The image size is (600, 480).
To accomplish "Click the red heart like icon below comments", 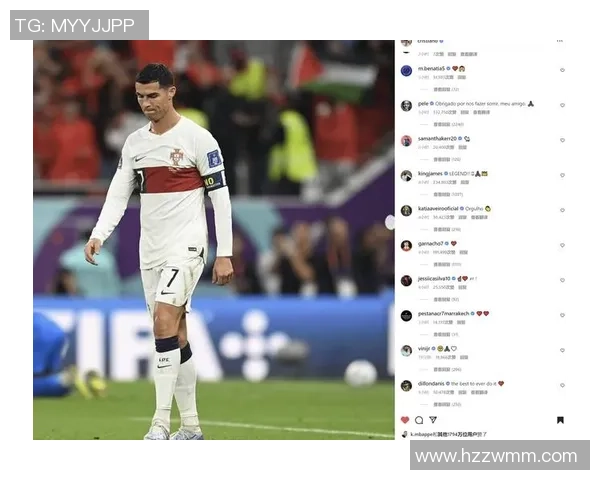I will [405, 420].
